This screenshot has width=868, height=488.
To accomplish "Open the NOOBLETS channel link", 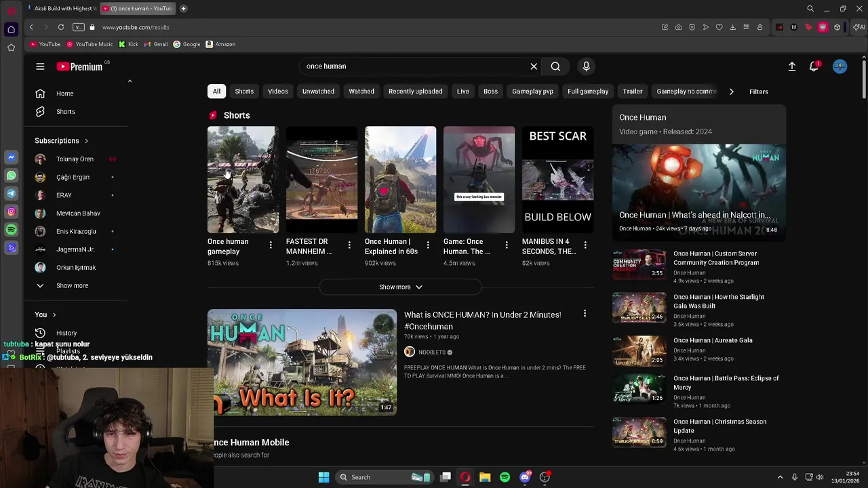I will coord(431,352).
